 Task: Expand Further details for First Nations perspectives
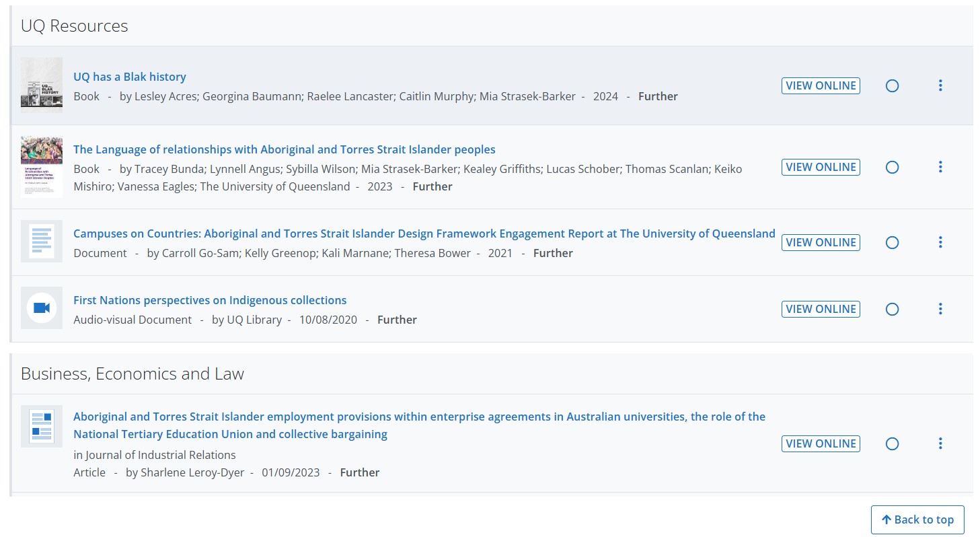(x=397, y=320)
